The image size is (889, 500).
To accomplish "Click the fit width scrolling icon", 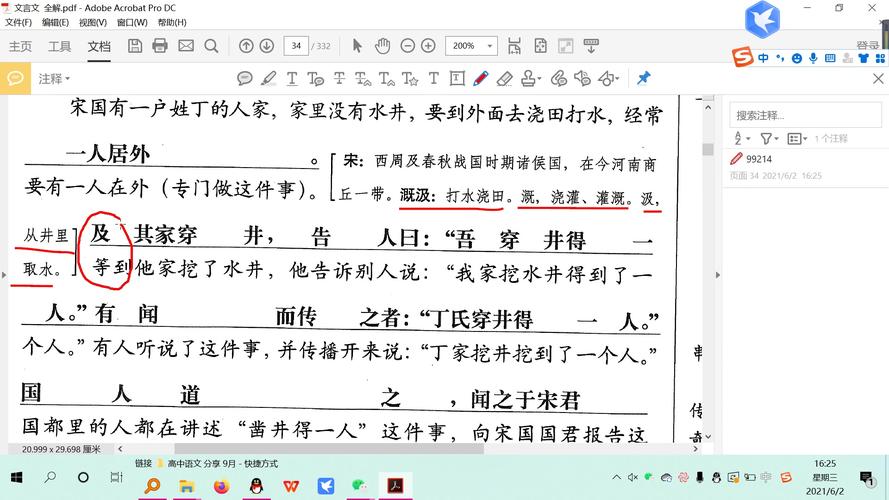I will 514,46.
